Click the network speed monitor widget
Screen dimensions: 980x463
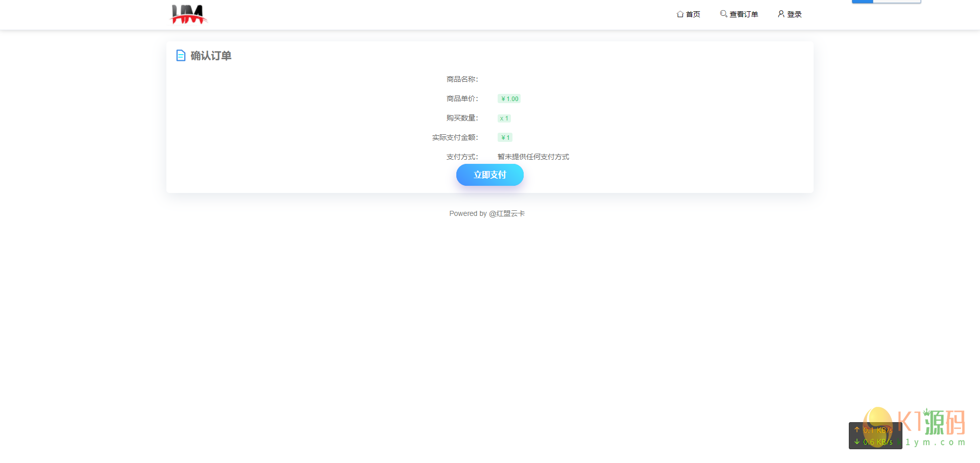click(875, 436)
